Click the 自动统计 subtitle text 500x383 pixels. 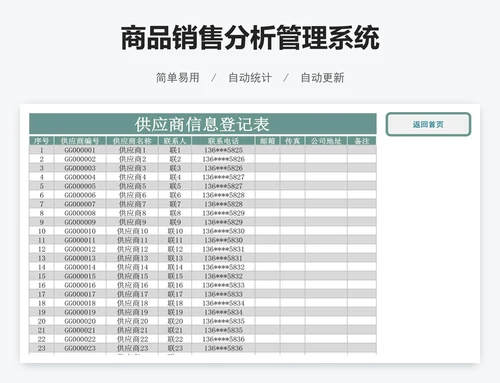click(250, 78)
